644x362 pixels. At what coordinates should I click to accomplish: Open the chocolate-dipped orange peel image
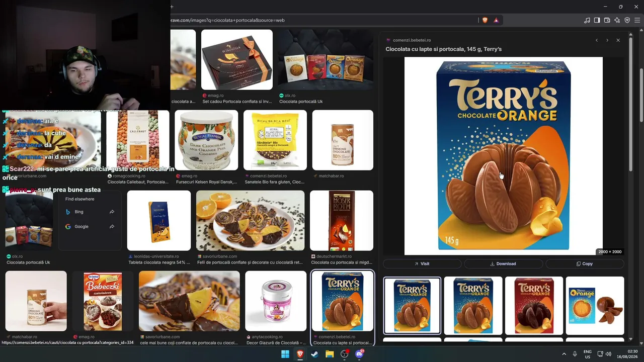[189, 301]
